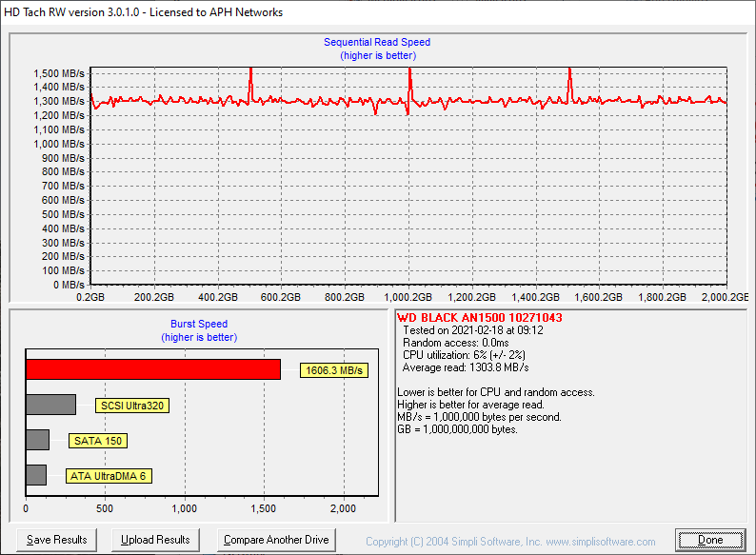Click the 1,500 MB/s axis label
Image resolution: width=756 pixels, height=555 pixels.
(59, 73)
